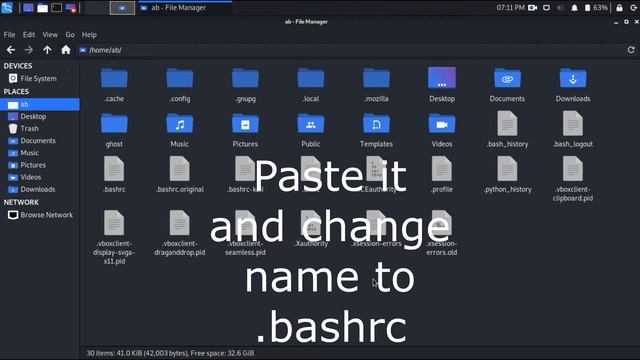Click the 07:11 PM clock
Image resolution: width=640 pixels, height=360 pixels.
[510, 8]
